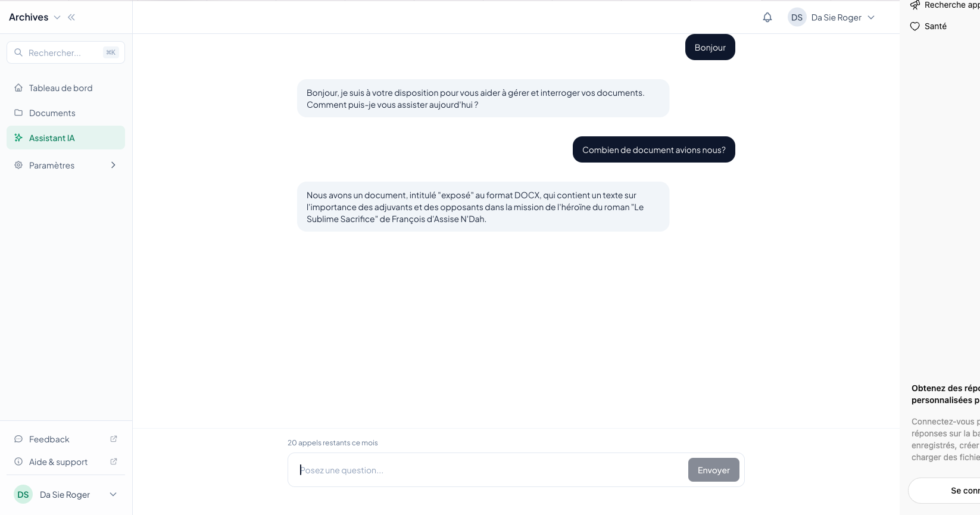The width and height of the screenshot is (980, 515).
Task: Click the Rechercher search field
Action: (63, 53)
